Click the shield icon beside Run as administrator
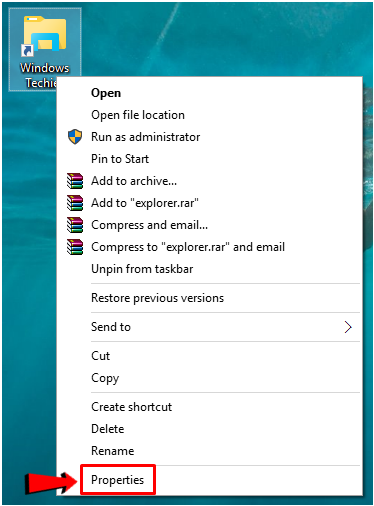The height and width of the screenshot is (506, 374). click(75, 137)
